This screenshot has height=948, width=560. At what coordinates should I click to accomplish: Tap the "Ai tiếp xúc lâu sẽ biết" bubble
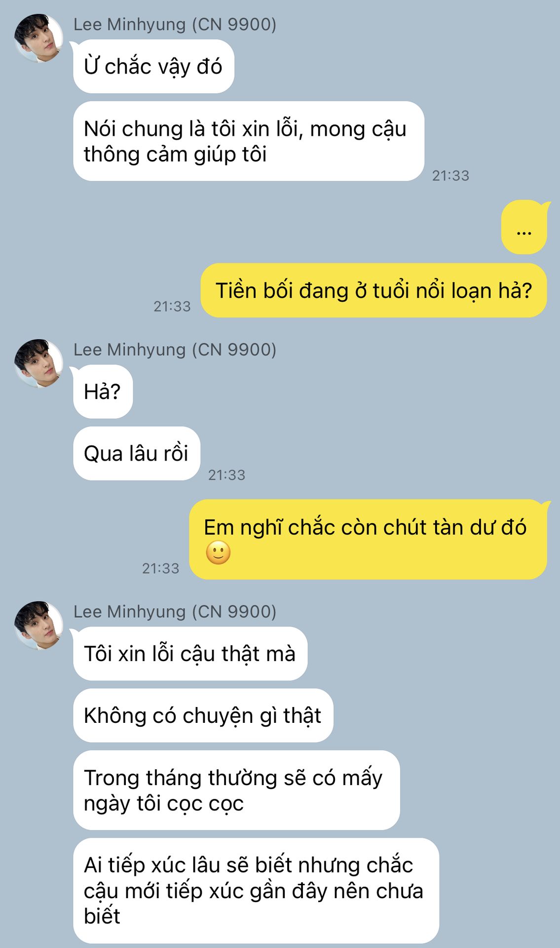point(256,891)
